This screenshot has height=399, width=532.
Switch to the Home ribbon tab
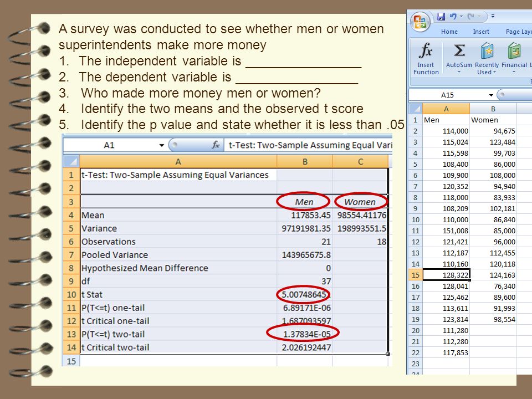(x=449, y=32)
